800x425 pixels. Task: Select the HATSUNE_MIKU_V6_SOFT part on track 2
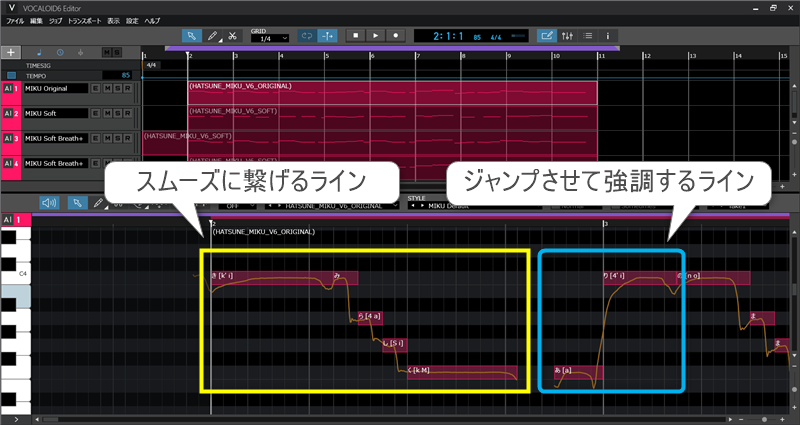coord(392,118)
